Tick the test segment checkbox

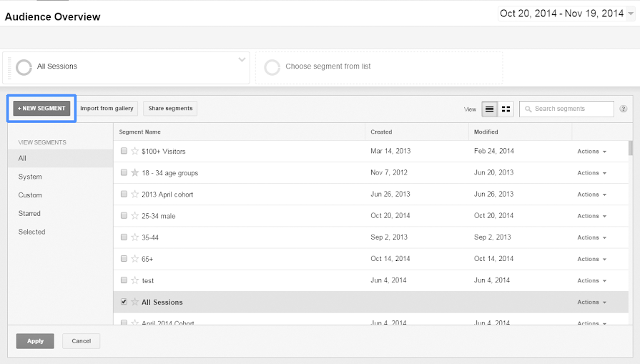pos(124,280)
